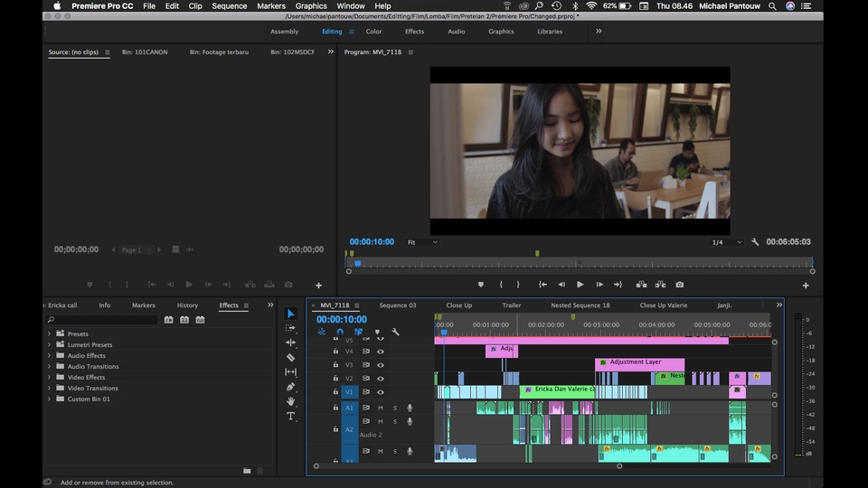Expand the Video Effects folder
The image size is (868, 488).
pos(49,378)
